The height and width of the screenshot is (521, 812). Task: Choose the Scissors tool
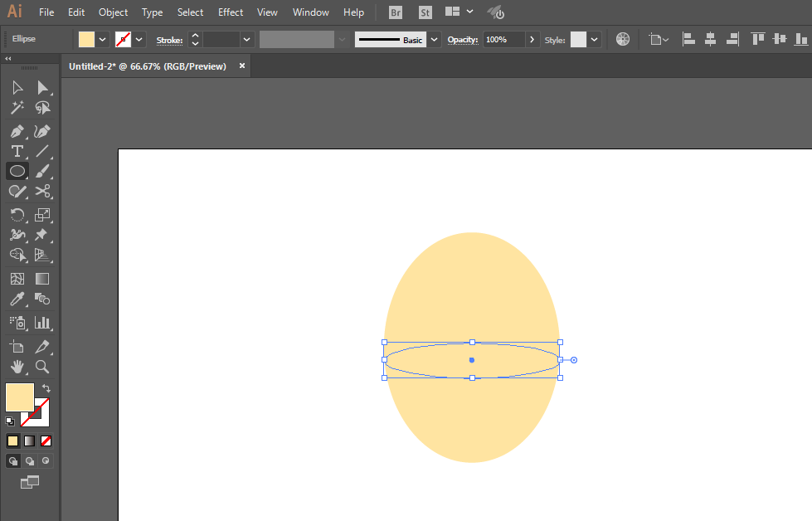coord(42,191)
